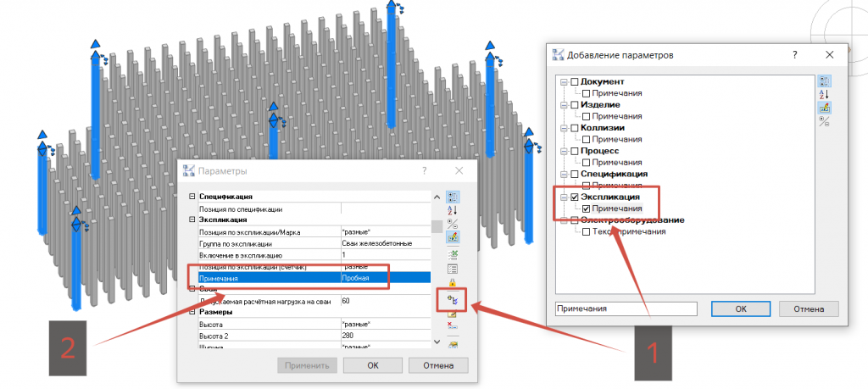Select Группа по экспликации value Сваи железобетонные
Viewport: 868px width, 389px height.
click(386, 243)
